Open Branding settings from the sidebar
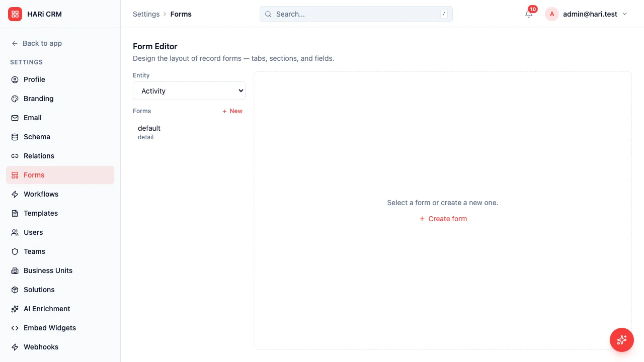Screen dimensions: 644x362 point(38,99)
